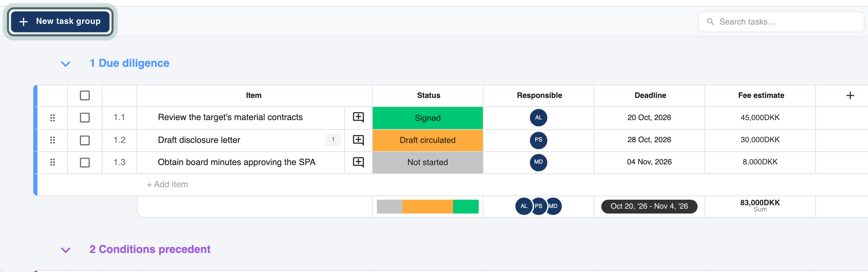Viewport: 868px width, 272px height.
Task: Tick checkbox for item 1.2
Action: (85, 140)
